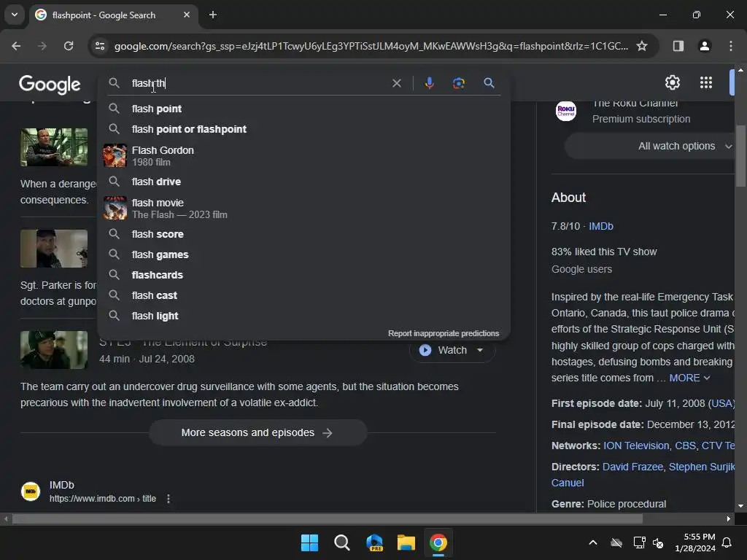
Task: View site information icon in address bar
Action: pyautogui.click(x=99, y=46)
